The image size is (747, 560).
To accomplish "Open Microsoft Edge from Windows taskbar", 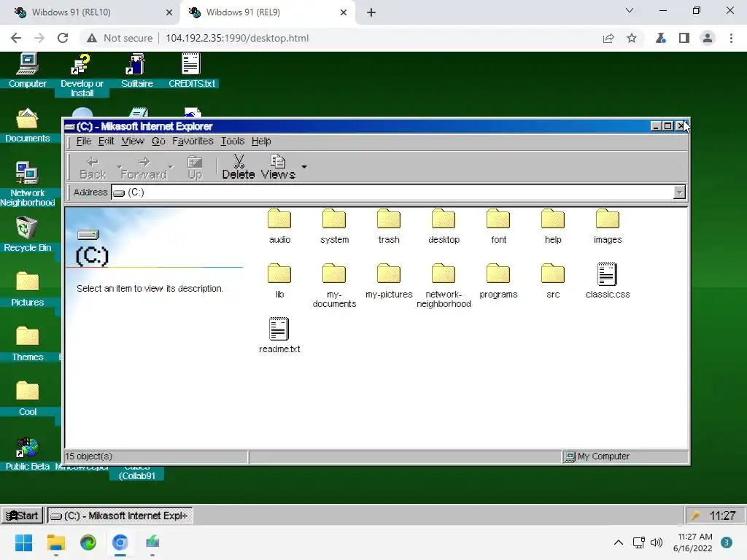I will 88,542.
